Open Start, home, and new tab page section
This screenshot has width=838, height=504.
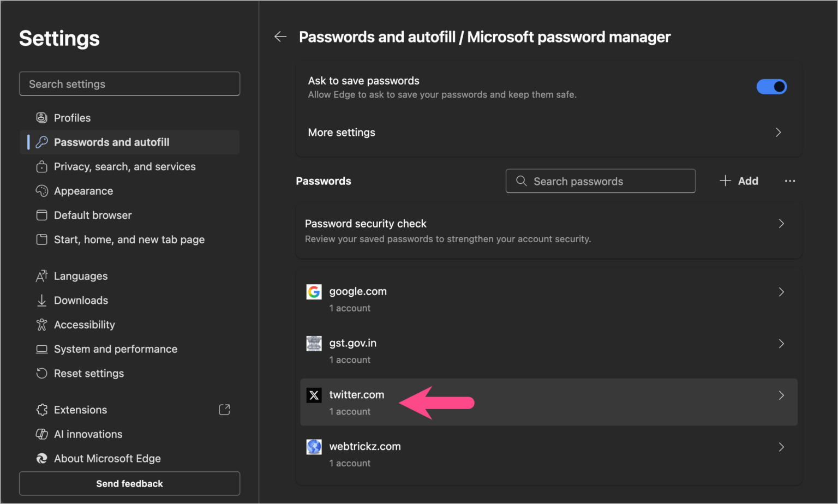pos(42,239)
